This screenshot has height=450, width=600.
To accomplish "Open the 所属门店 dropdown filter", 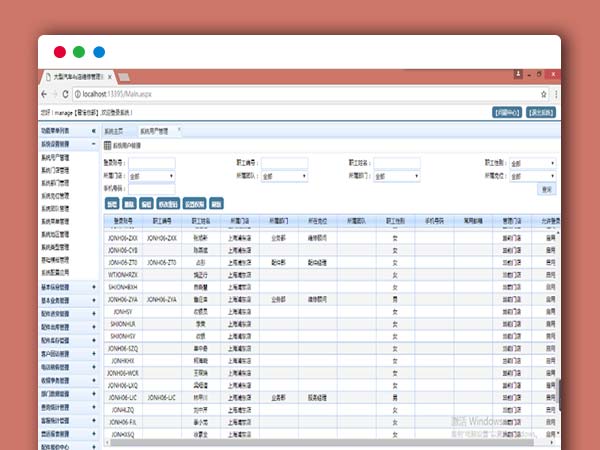I will coord(149,176).
